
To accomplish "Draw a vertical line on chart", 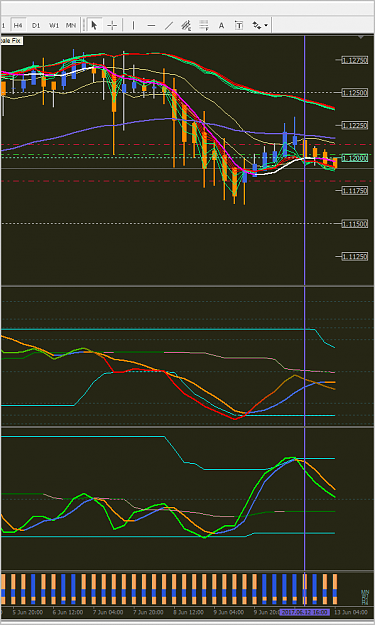I will pos(133,26).
